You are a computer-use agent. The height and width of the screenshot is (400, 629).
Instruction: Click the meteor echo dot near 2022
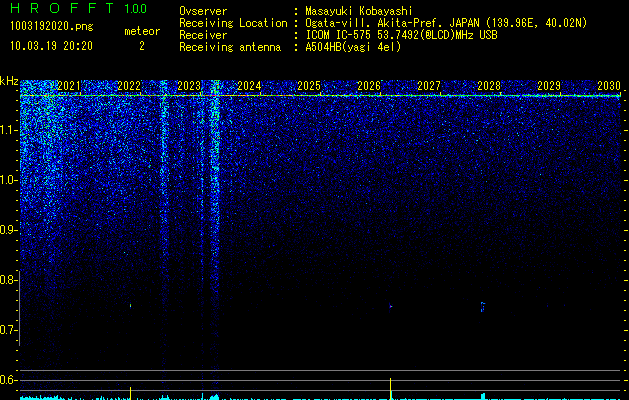[130, 305]
